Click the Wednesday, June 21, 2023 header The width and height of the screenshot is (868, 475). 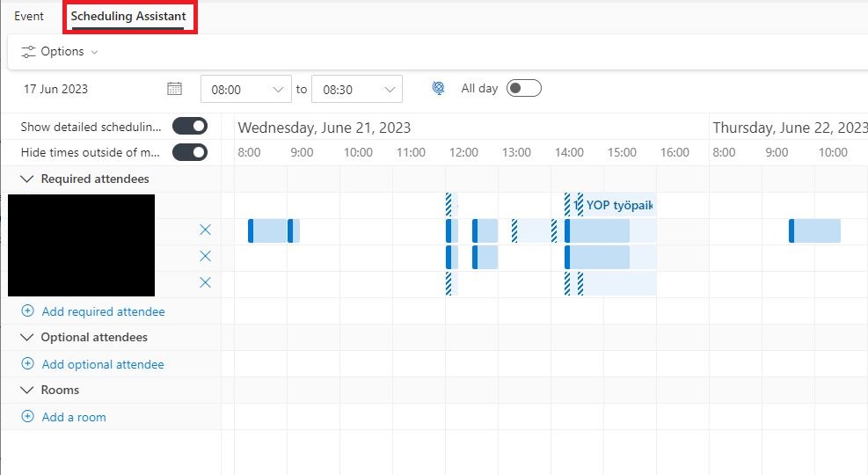pos(325,128)
